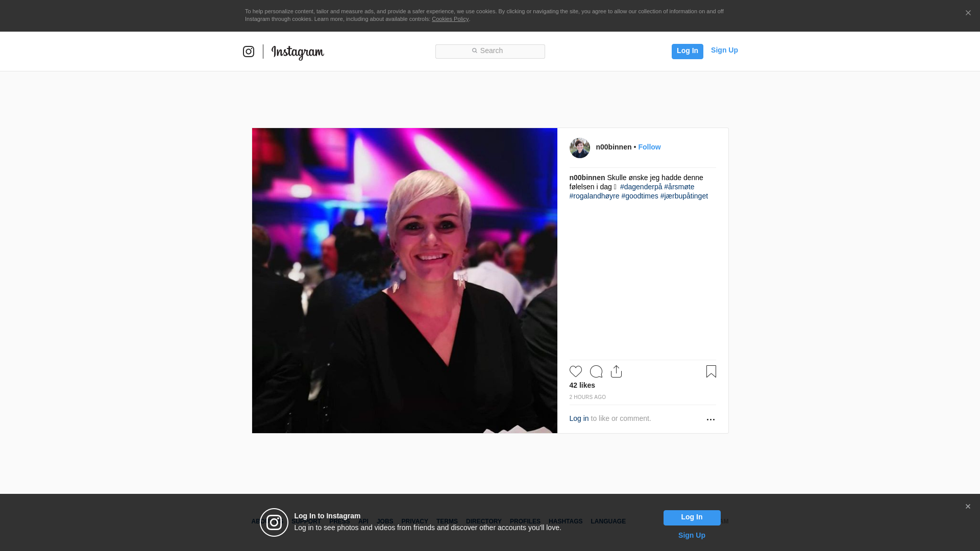The height and width of the screenshot is (551, 980).
Task: Follow the n00binnen account
Action: pos(649,147)
